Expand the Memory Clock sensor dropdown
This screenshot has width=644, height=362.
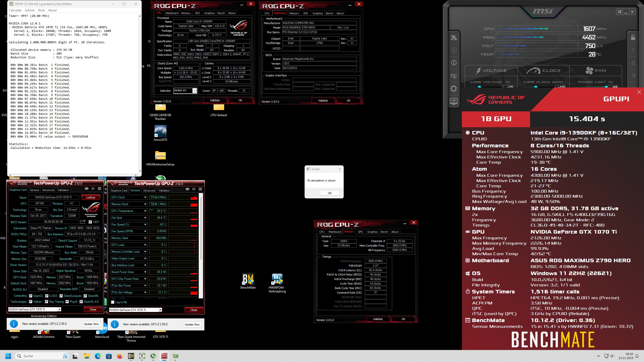(145, 204)
